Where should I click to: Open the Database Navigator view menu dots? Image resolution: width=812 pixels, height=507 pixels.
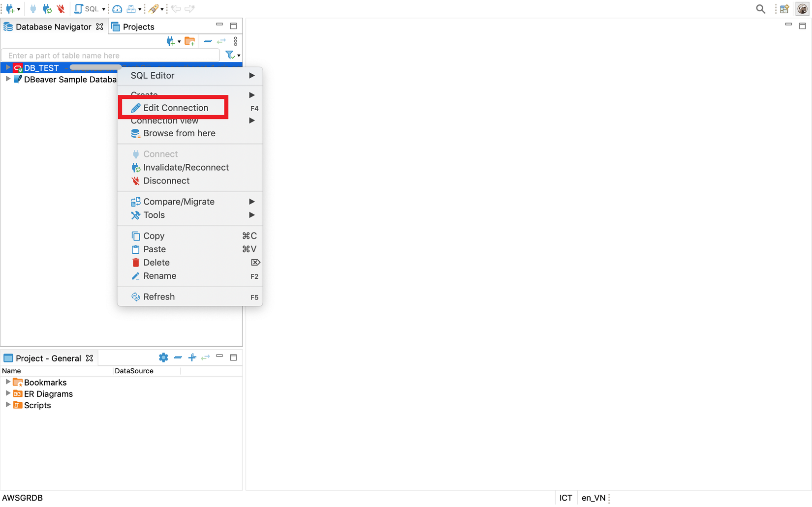(236, 41)
